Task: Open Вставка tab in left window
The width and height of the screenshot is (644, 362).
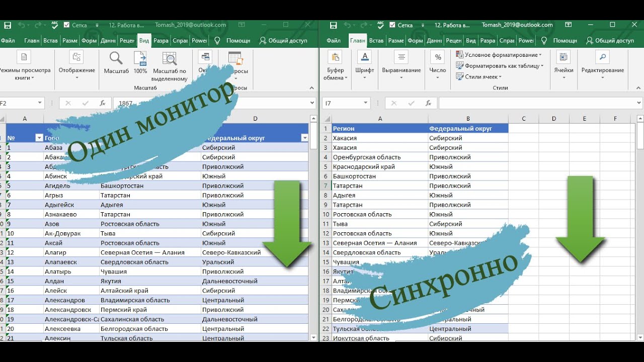Action: pos(50,41)
